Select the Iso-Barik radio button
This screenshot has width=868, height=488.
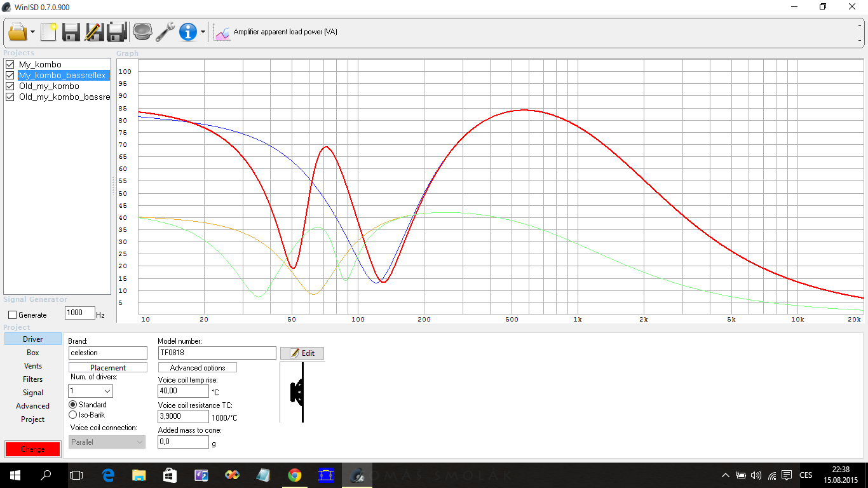72,415
